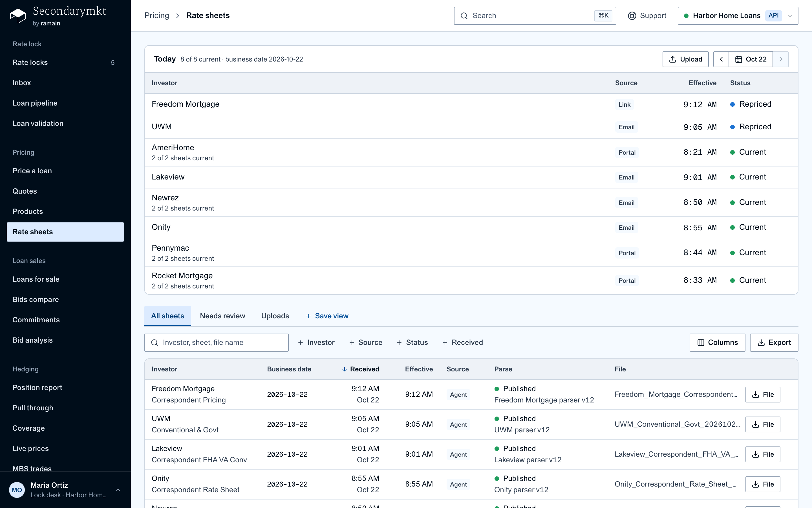Screen dimensions: 812x508
Task: Download the Lakeview sheet file
Action: point(763,454)
